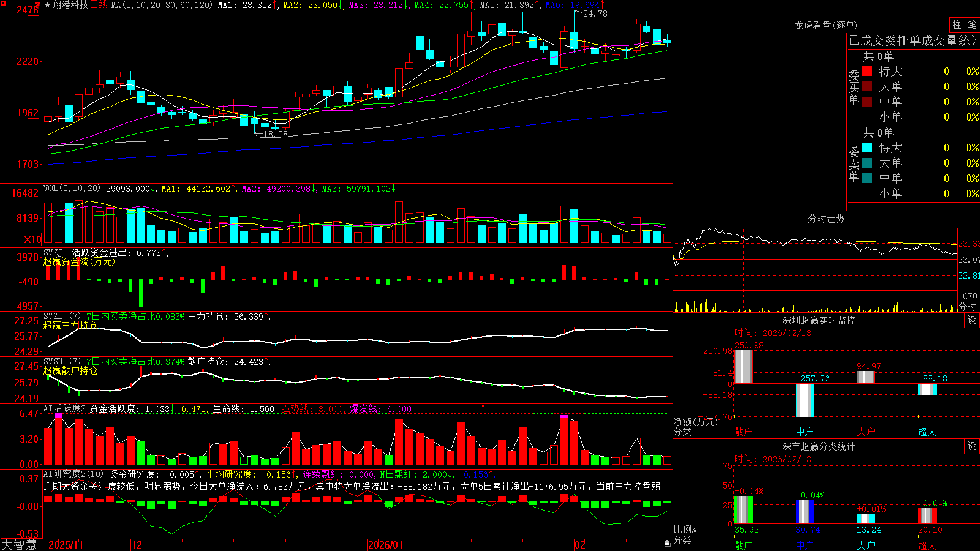Click the cyan 特大 sell-order color square
The image size is (980, 551).
[867, 148]
